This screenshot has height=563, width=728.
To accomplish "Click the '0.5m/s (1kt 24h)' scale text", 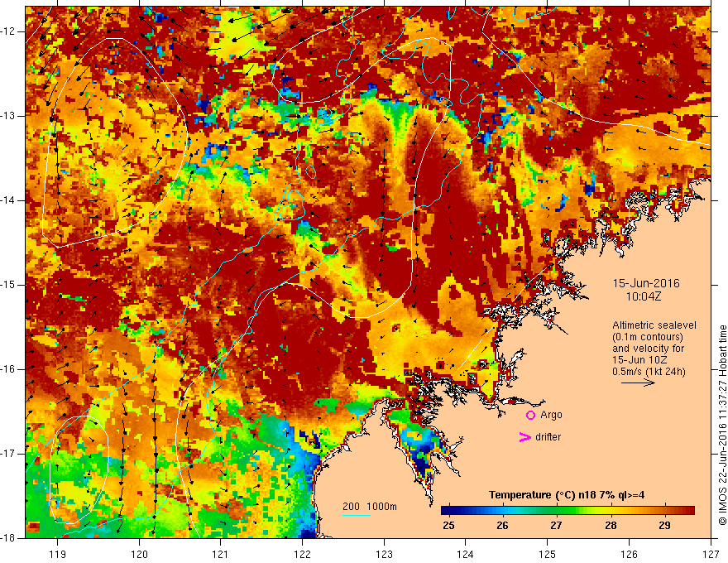I will [649, 372].
